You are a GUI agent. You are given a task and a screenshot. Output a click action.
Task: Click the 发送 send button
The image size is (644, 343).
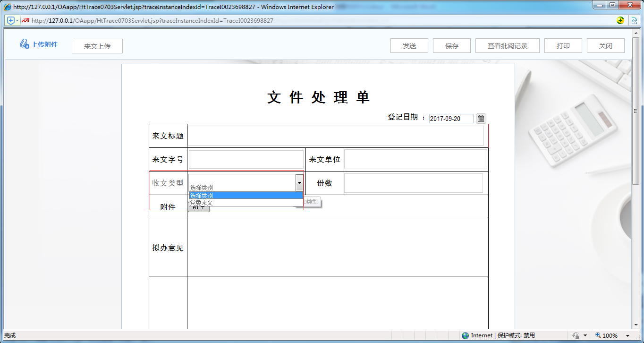click(x=409, y=45)
